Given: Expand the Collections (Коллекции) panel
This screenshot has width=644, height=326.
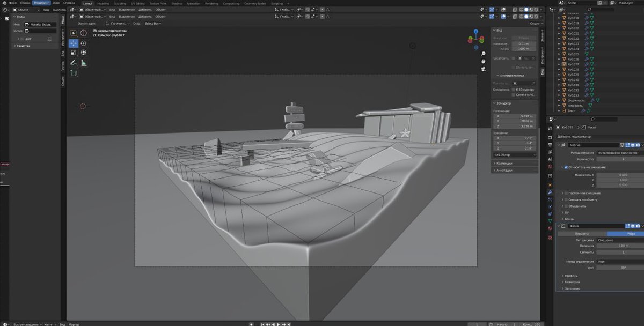Looking at the screenshot, I should (x=515, y=163).
